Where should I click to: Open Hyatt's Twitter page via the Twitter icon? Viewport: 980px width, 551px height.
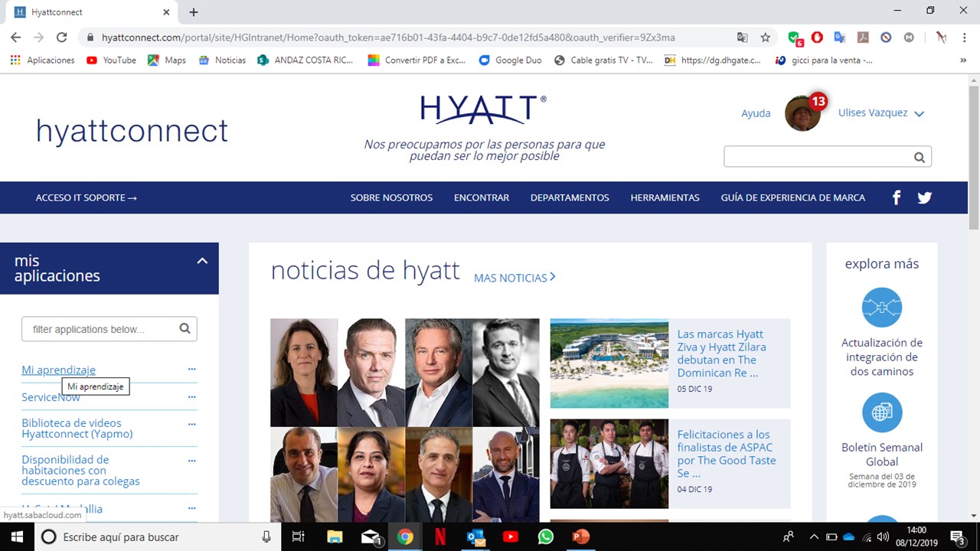(x=924, y=197)
